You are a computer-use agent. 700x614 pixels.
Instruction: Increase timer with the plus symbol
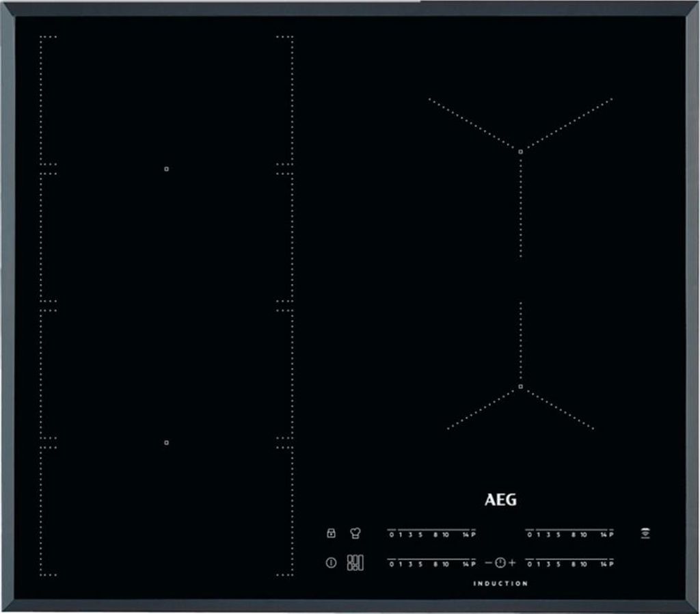pyautogui.click(x=512, y=563)
